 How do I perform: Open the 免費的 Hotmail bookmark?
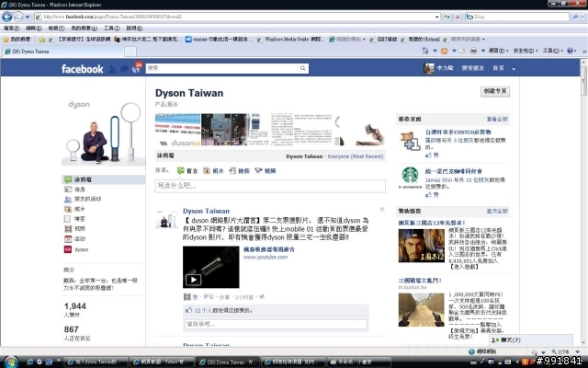click(x=420, y=39)
